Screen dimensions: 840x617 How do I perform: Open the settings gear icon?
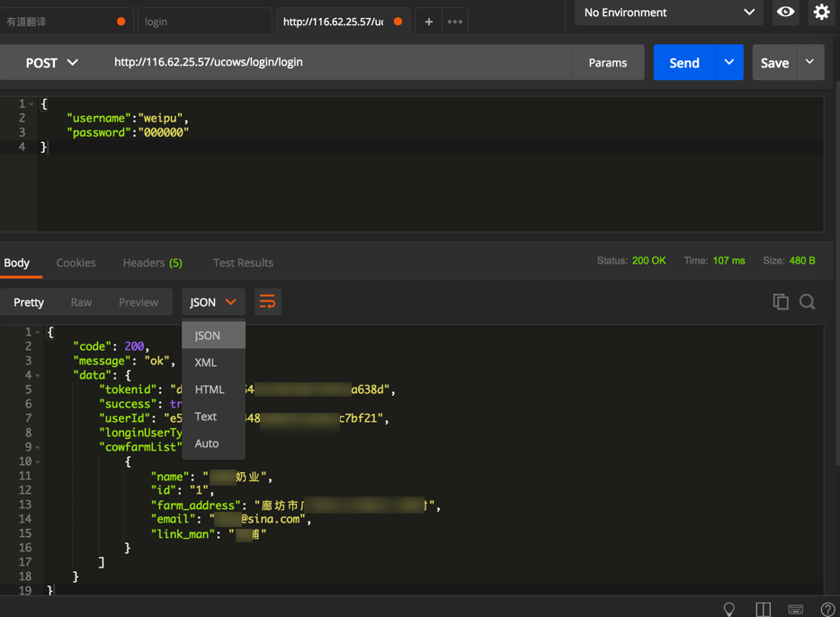click(x=821, y=12)
